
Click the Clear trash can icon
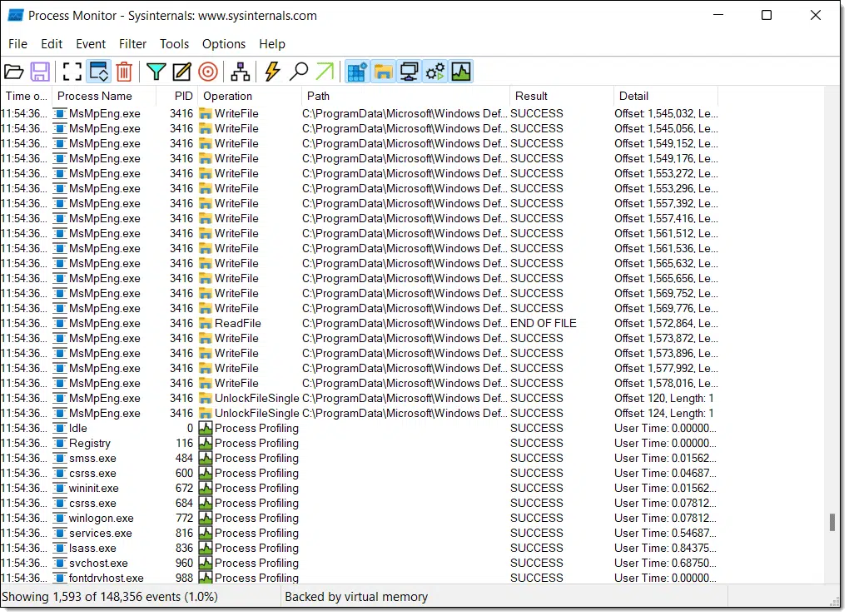pos(124,72)
